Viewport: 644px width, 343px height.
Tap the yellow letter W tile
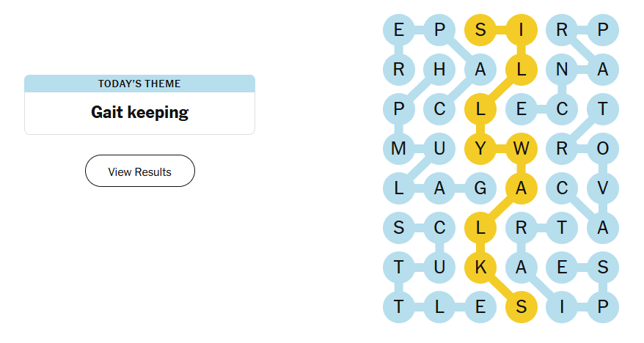tap(522, 149)
